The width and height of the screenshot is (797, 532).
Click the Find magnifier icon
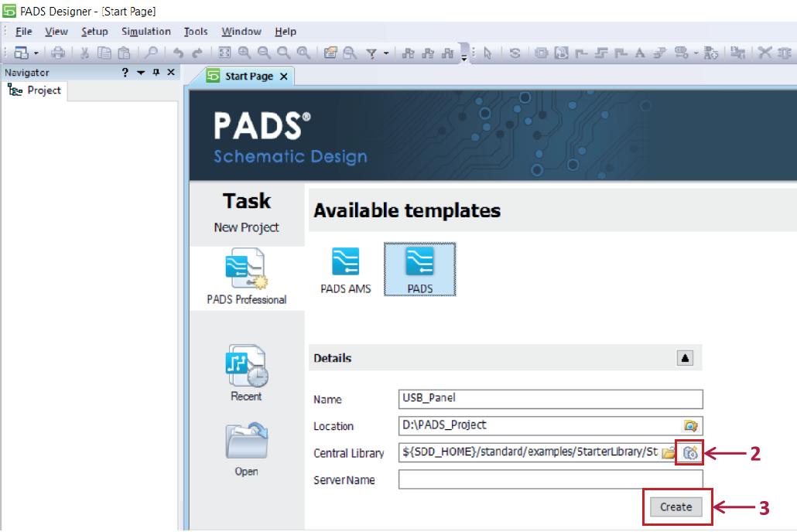point(151,53)
